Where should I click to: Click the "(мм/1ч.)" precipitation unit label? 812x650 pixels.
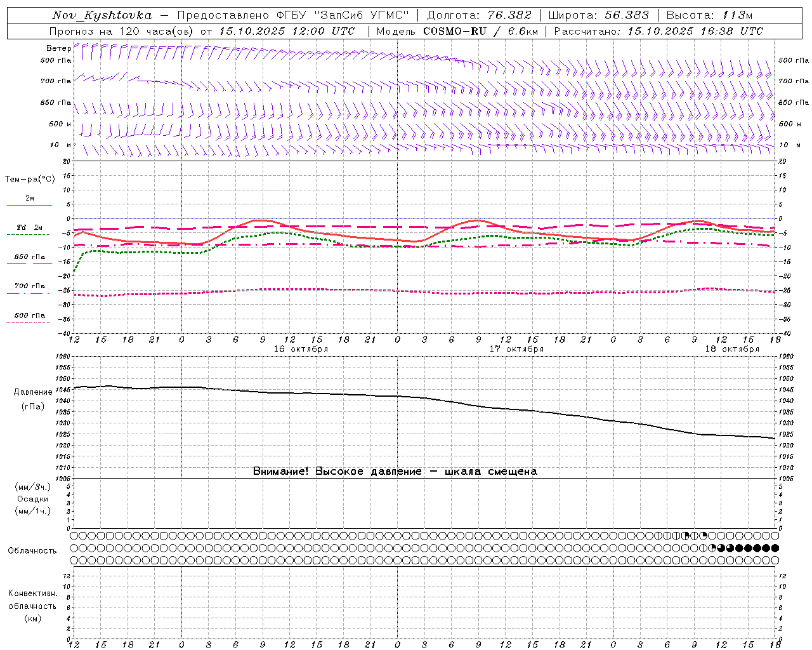(x=33, y=511)
